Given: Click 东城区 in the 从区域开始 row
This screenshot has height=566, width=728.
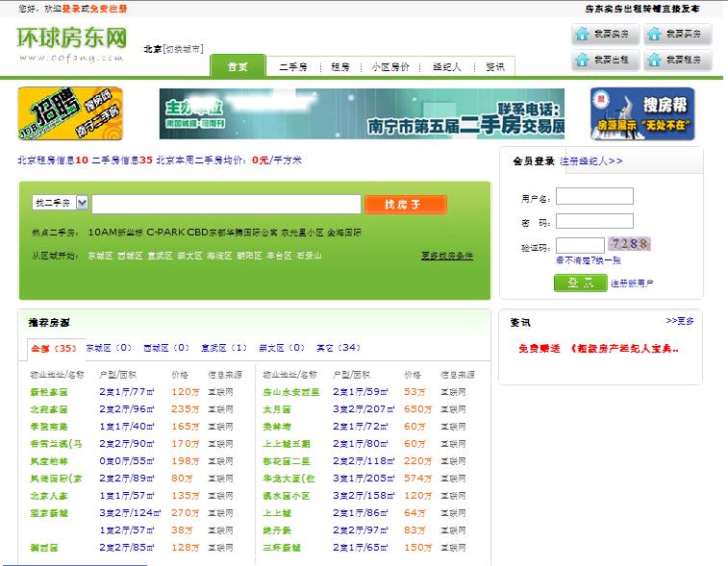Looking at the screenshot, I should pos(100,256).
